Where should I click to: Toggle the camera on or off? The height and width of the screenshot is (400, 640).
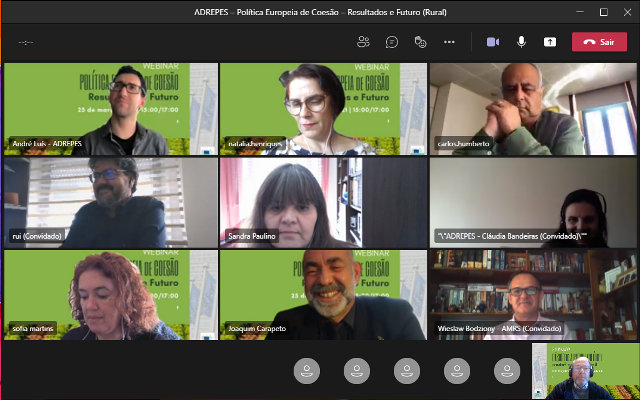[493, 42]
